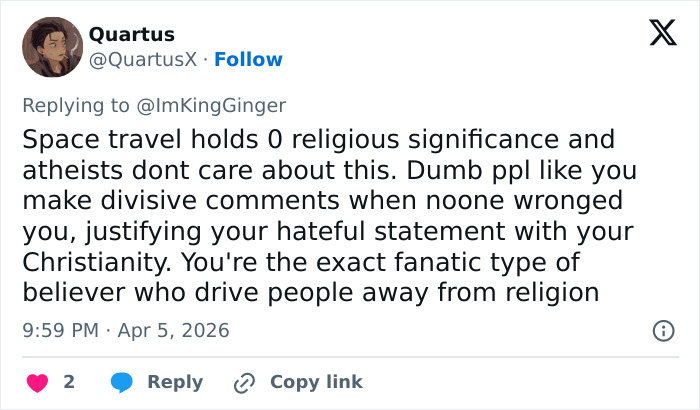
Task: Open the info circle icon
Action: [x=662, y=330]
